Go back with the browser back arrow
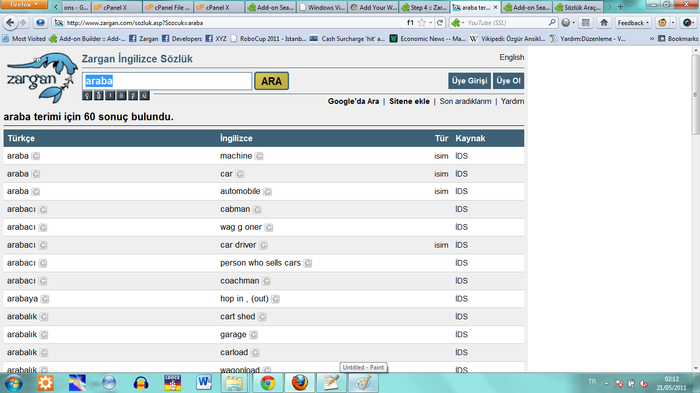 [x=10, y=22]
